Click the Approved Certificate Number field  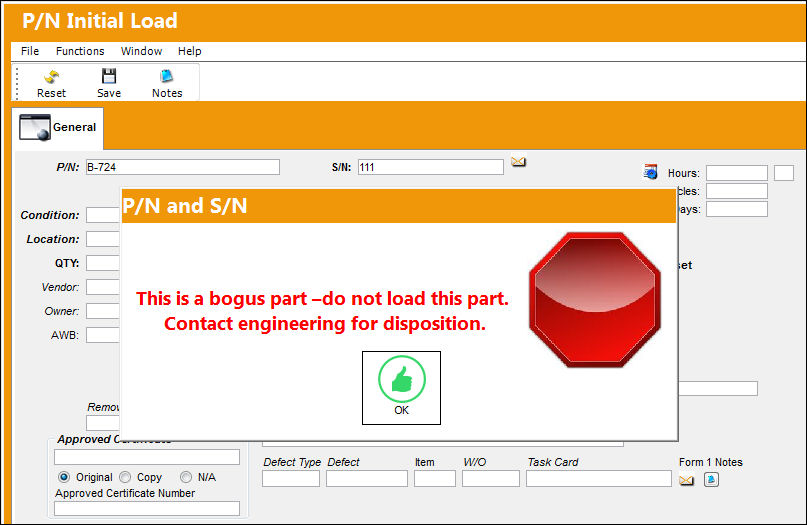click(147, 509)
